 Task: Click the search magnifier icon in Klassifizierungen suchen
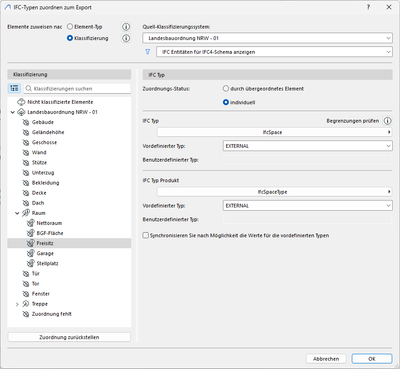tap(29, 89)
